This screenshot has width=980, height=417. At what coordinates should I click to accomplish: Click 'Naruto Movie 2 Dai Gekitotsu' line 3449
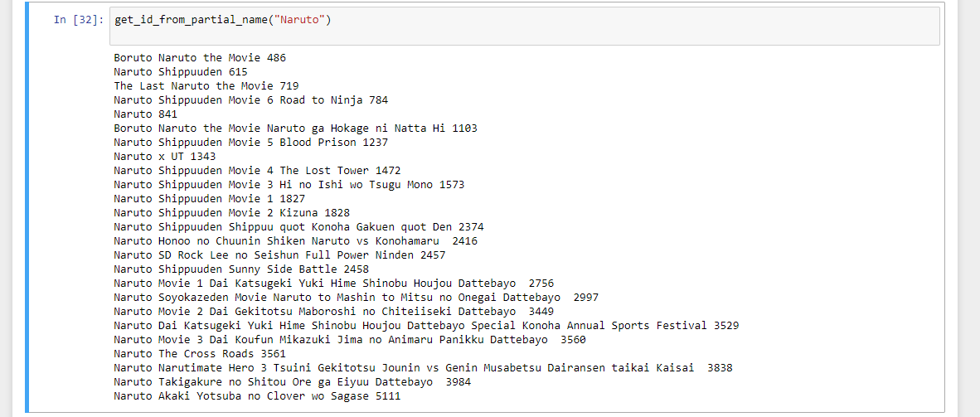pyautogui.click(x=334, y=312)
